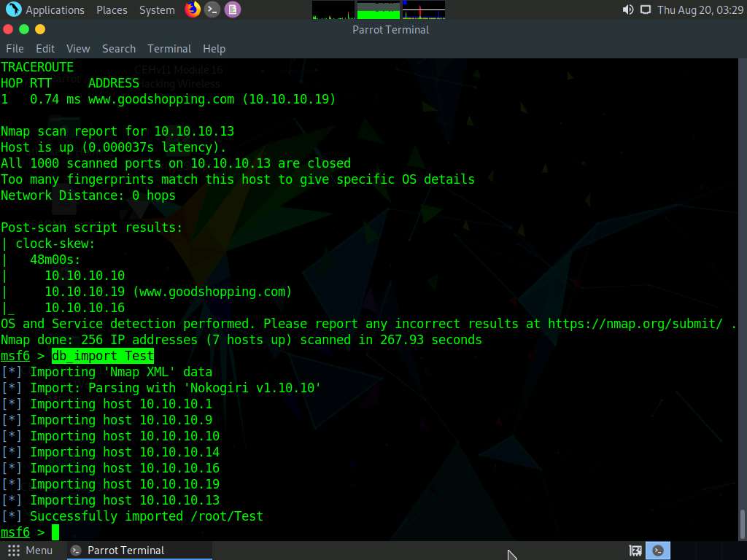Click 'Importing host 10.10.10.14' line
The height and width of the screenshot is (560, 747).
tap(110, 452)
